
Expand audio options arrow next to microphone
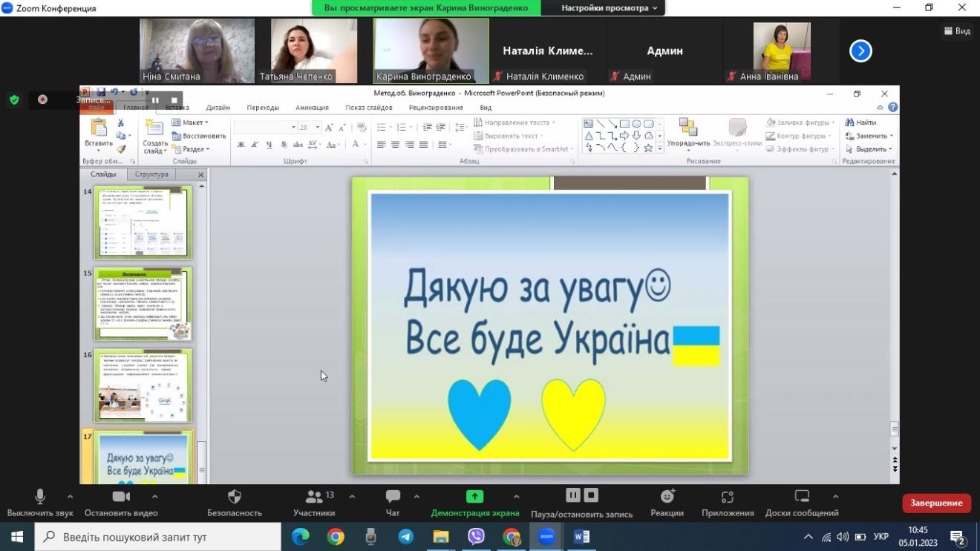(x=70, y=496)
